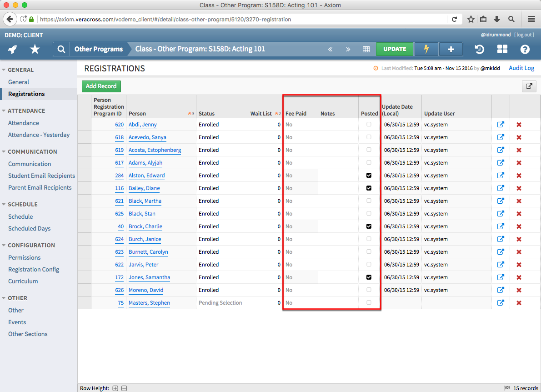Open detail icon for Brock, Charlie row
Screen dimensions: 541x392
coord(500,226)
